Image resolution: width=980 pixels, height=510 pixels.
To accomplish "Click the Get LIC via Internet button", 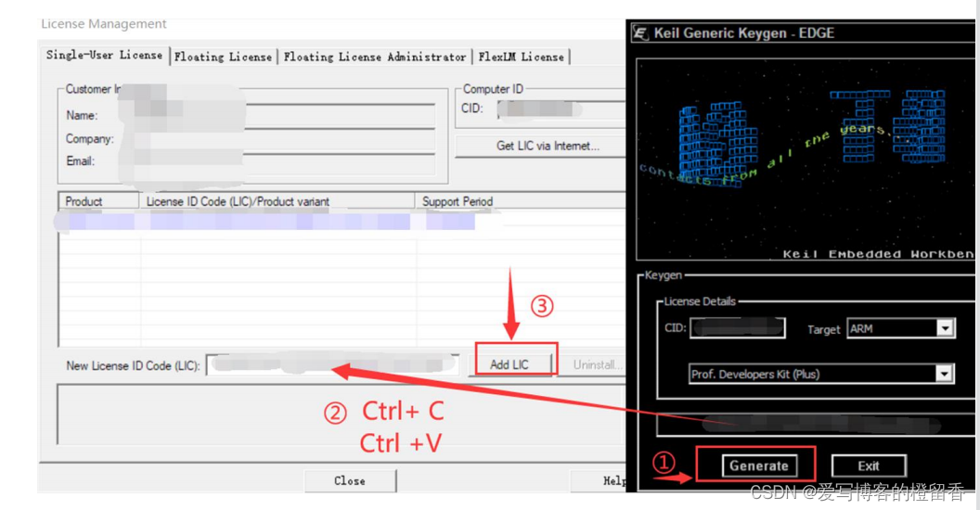I will coord(541,147).
